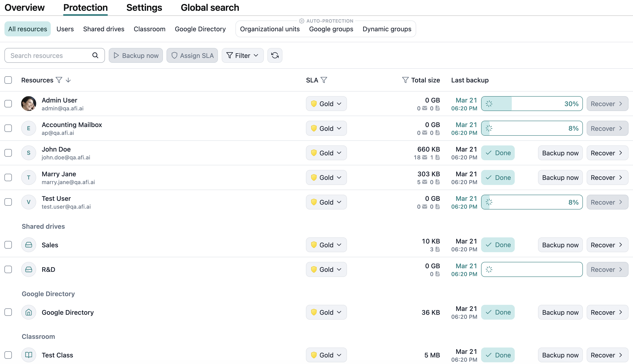Viewport: 633px width, 364px height.
Task: Click the SLA column filter icon
Action: pyautogui.click(x=324, y=80)
